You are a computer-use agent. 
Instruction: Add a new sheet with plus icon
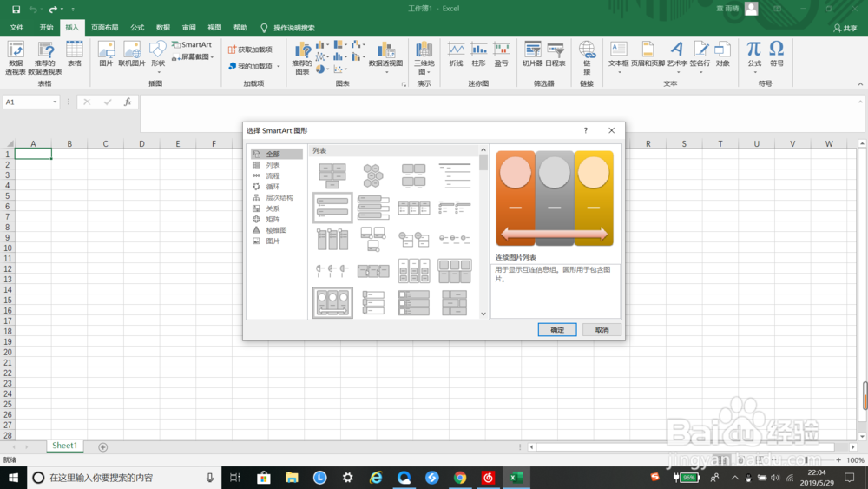click(x=103, y=447)
